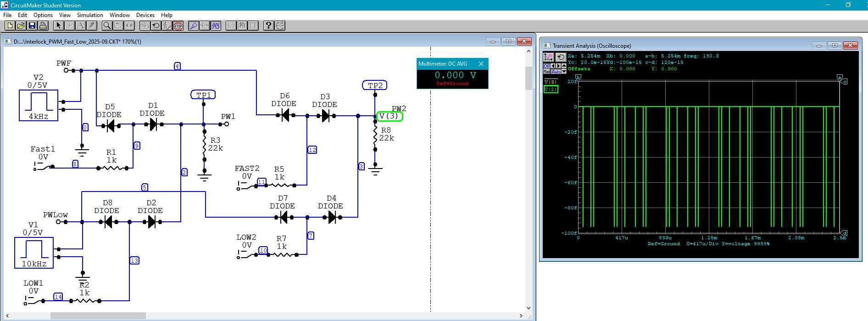Toggle the Fast1 logic switch

pos(44,168)
